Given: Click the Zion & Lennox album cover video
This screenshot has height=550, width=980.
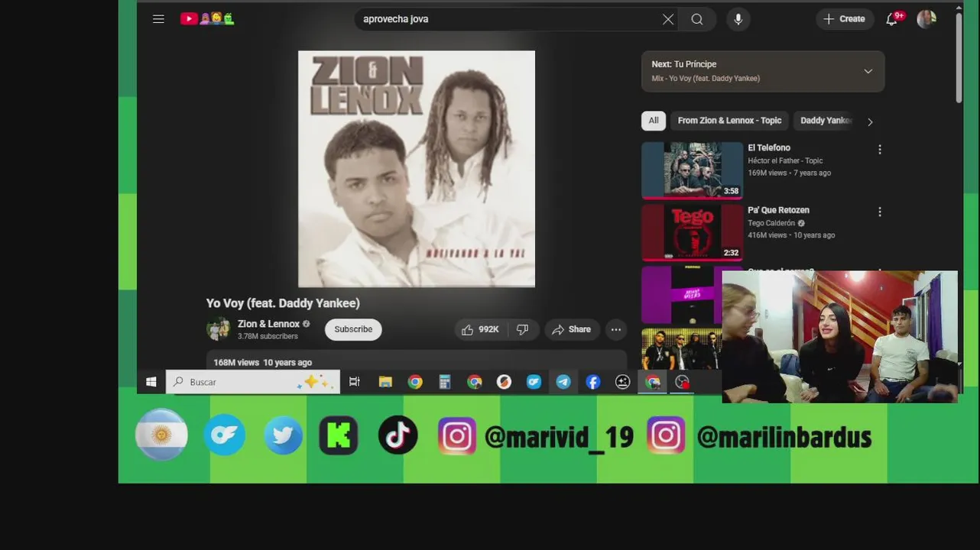Looking at the screenshot, I should 417,169.
